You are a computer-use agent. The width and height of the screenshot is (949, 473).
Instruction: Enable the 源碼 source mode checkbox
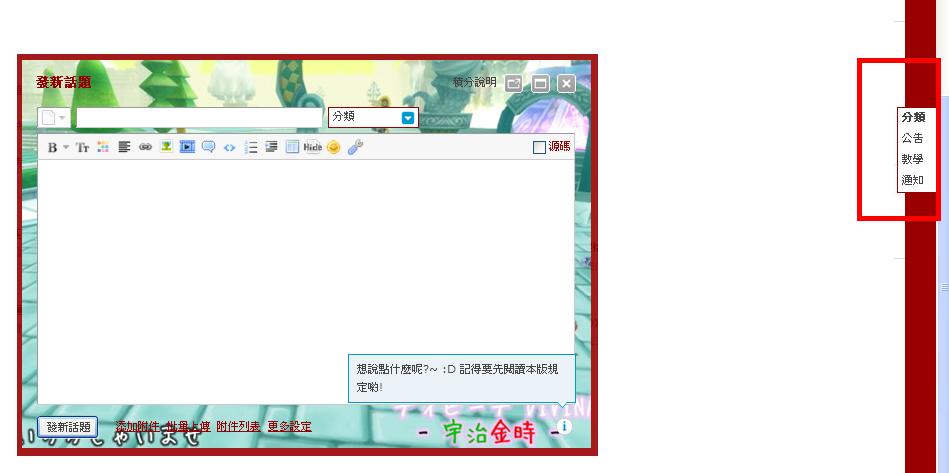coord(540,147)
